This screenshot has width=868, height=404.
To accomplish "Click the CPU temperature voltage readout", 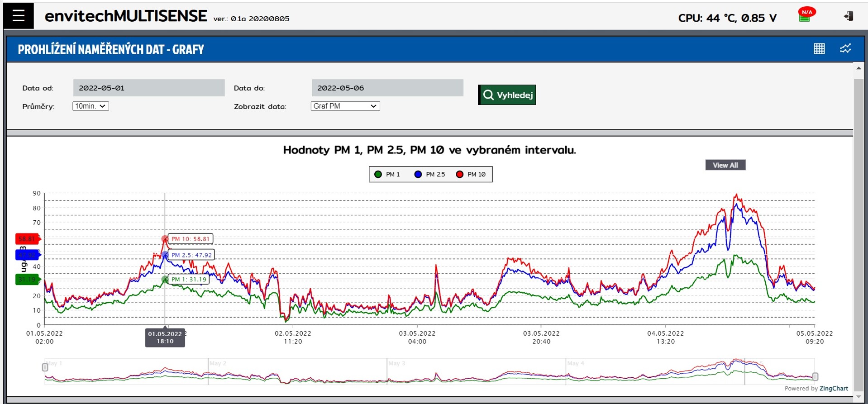I will 727,18.
